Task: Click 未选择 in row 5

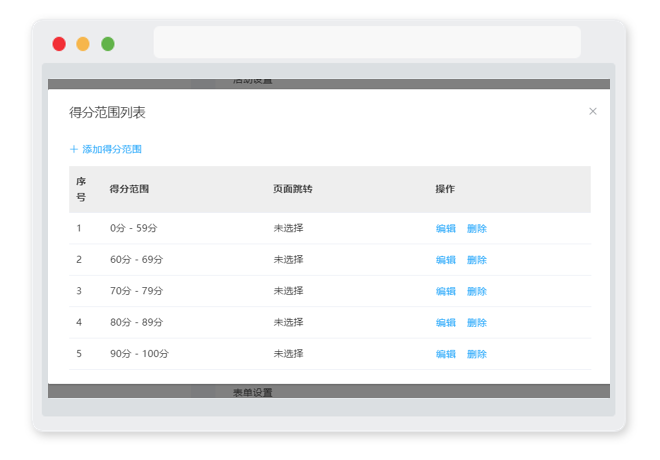Action: (288, 354)
